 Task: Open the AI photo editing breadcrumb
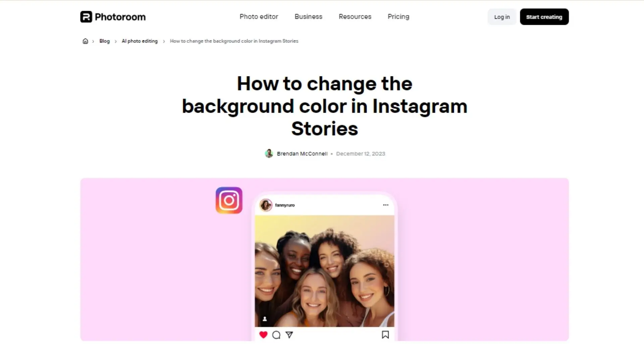(x=140, y=41)
